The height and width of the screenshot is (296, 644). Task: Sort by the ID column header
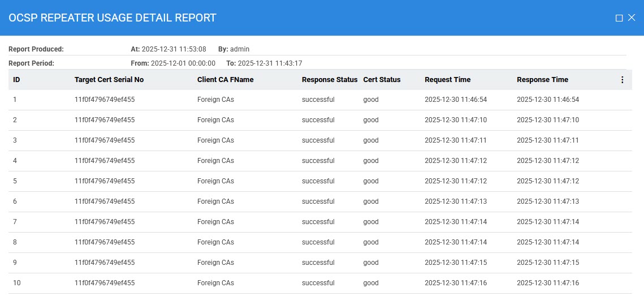point(16,80)
